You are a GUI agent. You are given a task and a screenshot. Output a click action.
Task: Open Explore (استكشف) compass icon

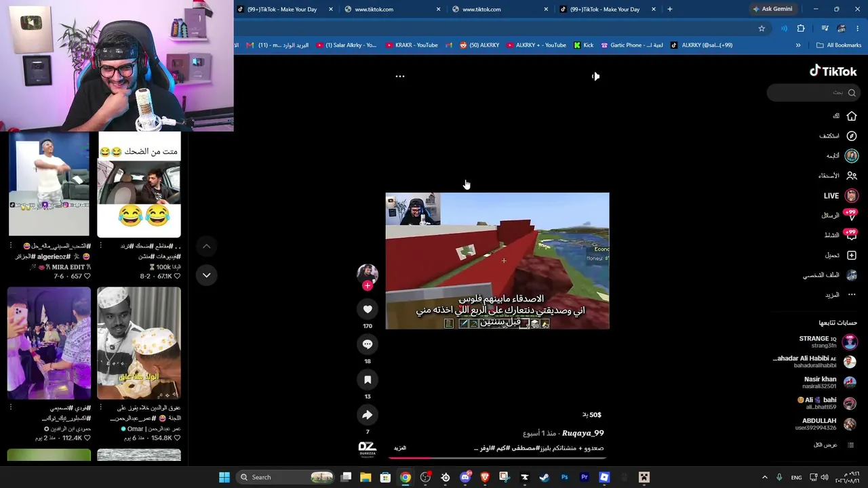851,136
